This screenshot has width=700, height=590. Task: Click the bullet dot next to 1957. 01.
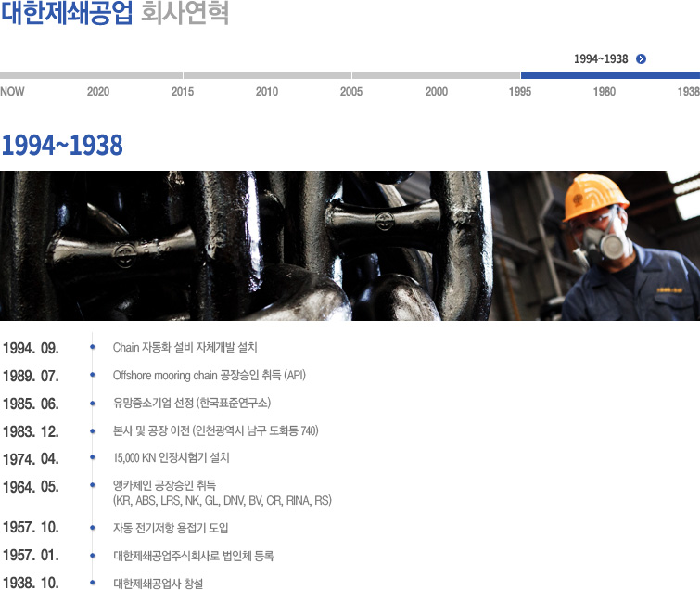[92, 556]
